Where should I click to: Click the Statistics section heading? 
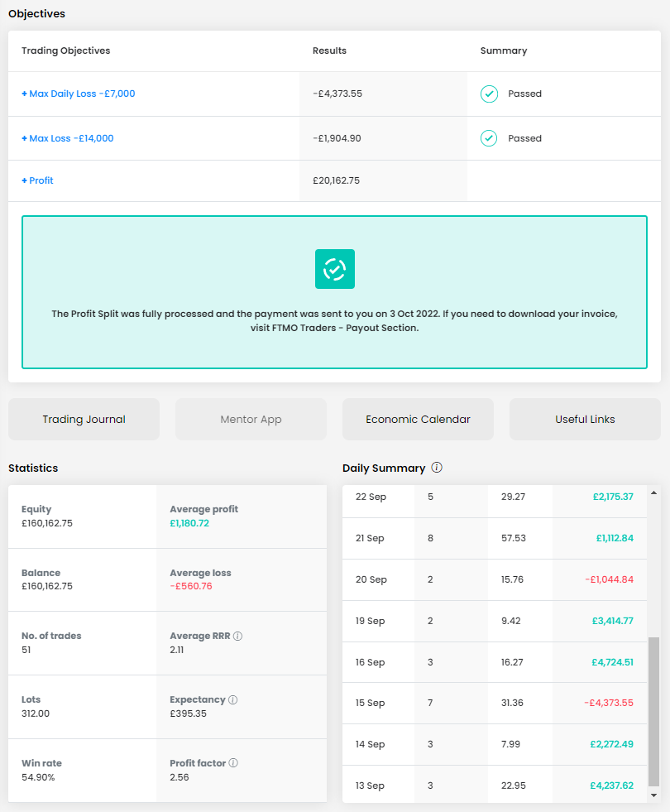pos(33,468)
